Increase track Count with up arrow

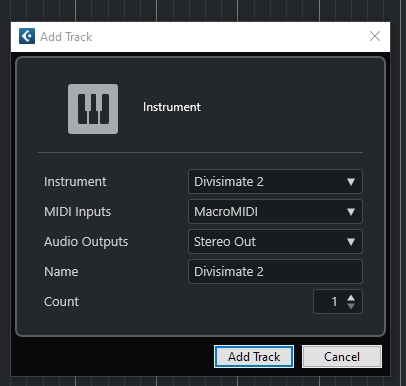(x=351, y=298)
